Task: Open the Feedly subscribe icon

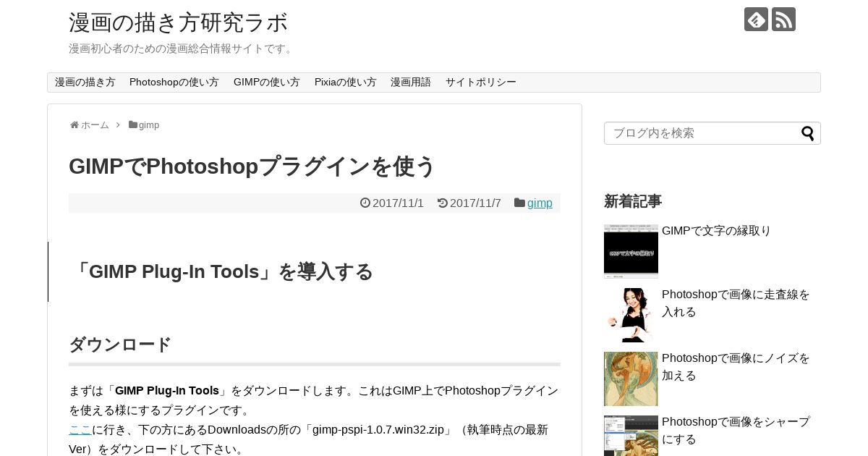Action: click(756, 20)
